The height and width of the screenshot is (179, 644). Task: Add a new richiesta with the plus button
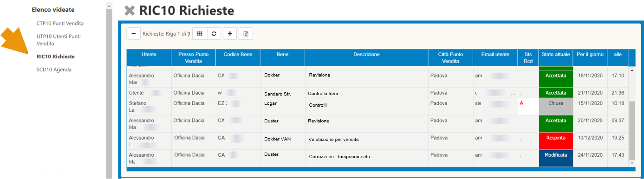tap(230, 33)
